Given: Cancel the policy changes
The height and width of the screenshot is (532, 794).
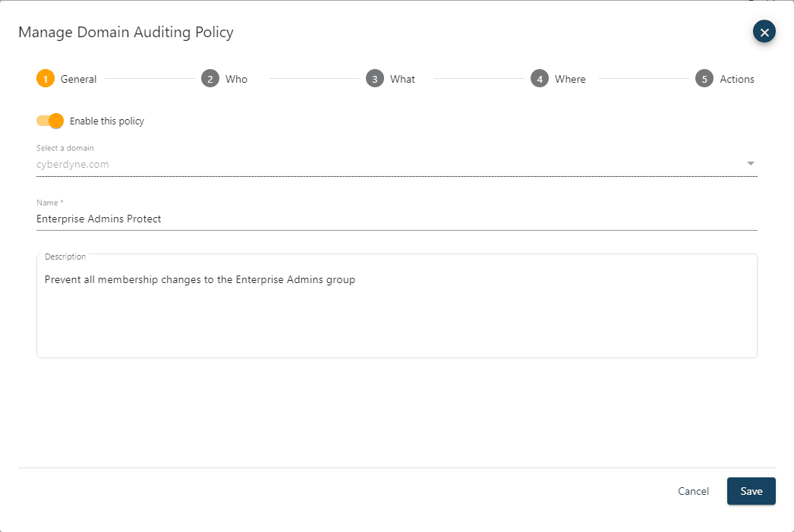Looking at the screenshot, I should [x=693, y=491].
